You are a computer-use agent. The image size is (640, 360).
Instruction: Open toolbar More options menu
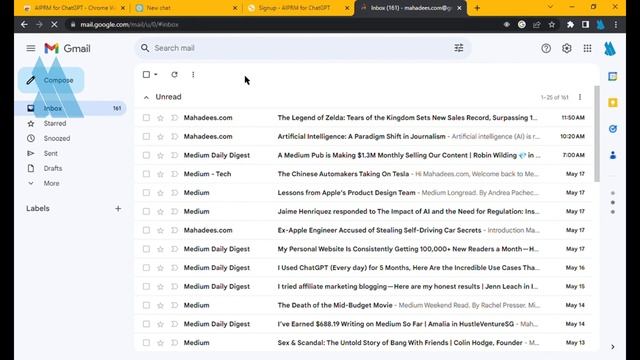(x=193, y=74)
